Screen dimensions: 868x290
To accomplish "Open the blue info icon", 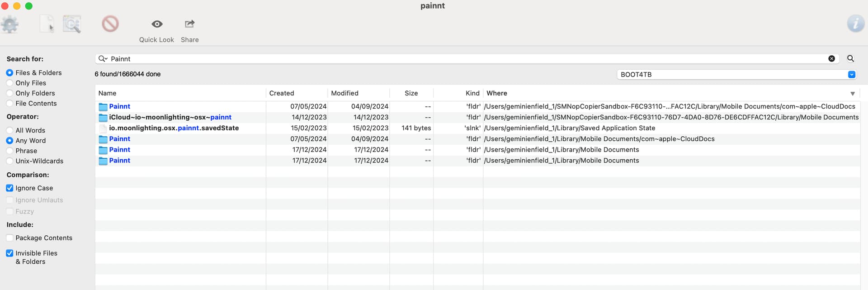I will point(855,24).
